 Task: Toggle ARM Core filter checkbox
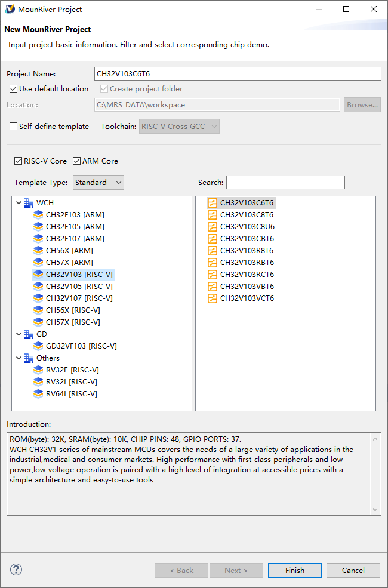click(77, 161)
